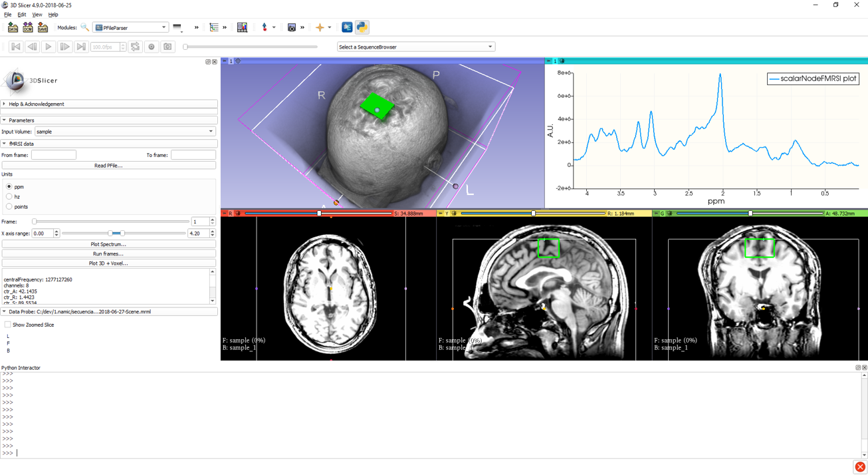Select the points units radio button

[9, 207]
